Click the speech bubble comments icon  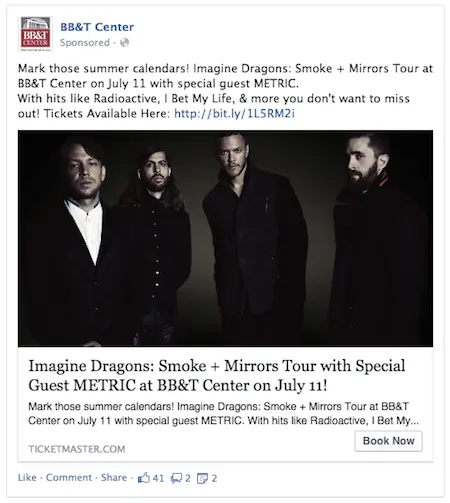point(176,478)
